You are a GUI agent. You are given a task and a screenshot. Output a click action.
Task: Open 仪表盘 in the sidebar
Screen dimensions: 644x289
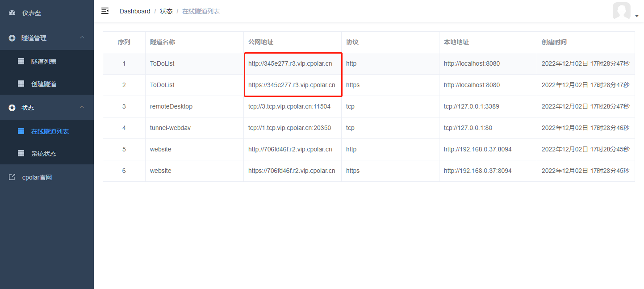tap(32, 13)
